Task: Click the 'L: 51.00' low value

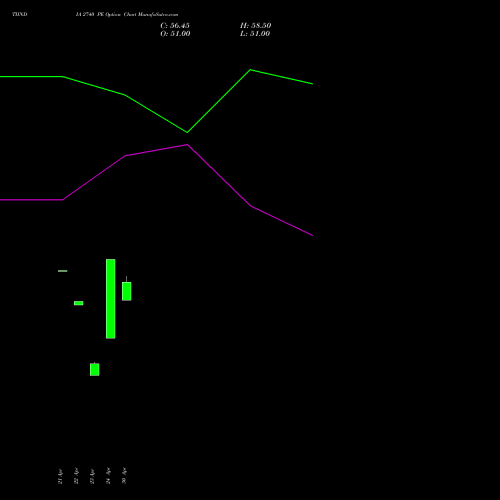Action: [255, 34]
